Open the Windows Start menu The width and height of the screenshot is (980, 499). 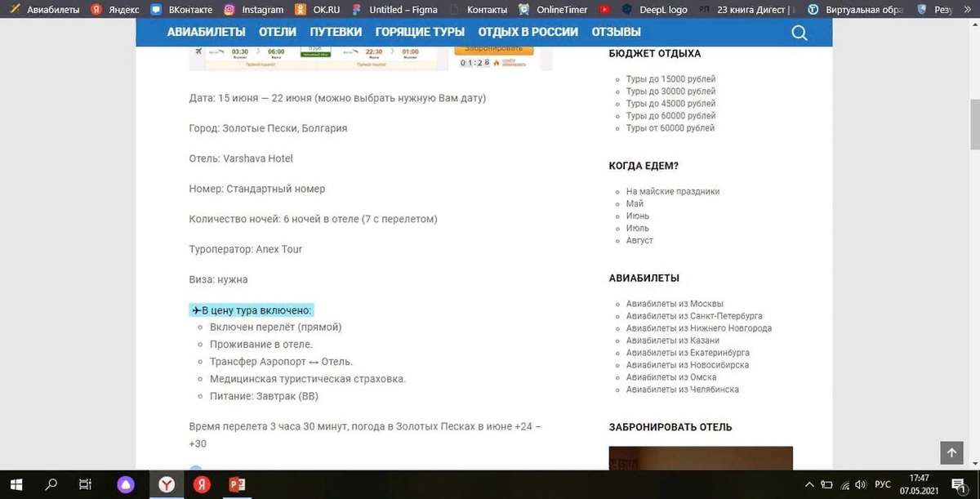[x=16, y=484]
